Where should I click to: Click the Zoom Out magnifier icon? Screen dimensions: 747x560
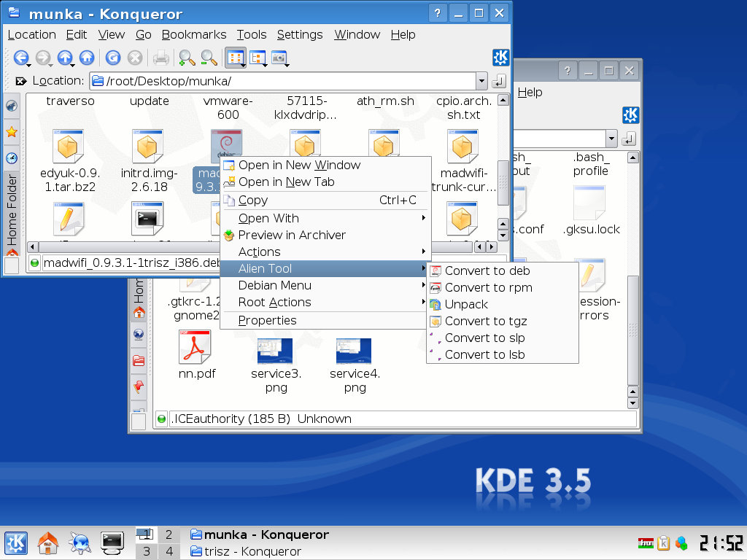[209, 58]
